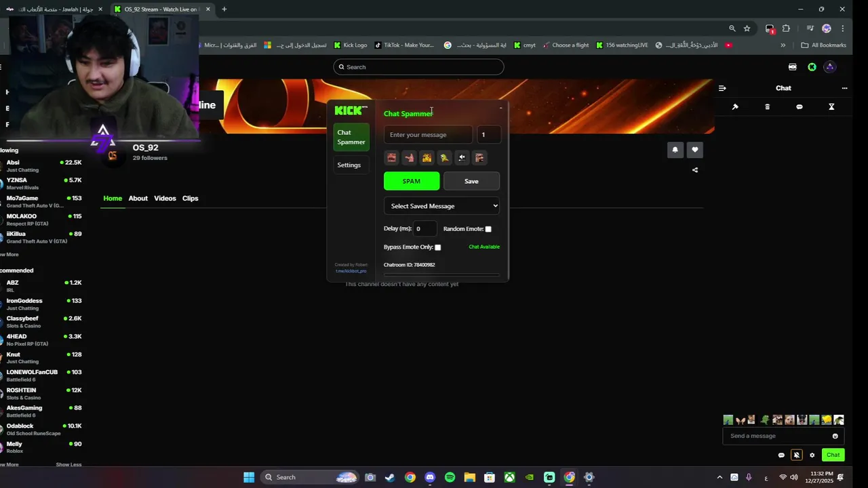Image resolution: width=868 pixels, height=488 pixels.
Task: Share the channel using the share icon
Action: [695, 170]
